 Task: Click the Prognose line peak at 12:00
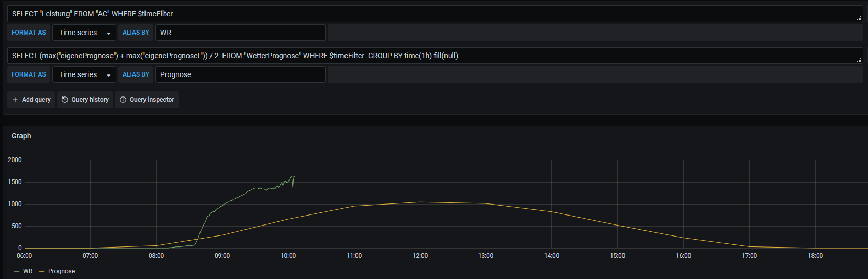tap(420, 202)
